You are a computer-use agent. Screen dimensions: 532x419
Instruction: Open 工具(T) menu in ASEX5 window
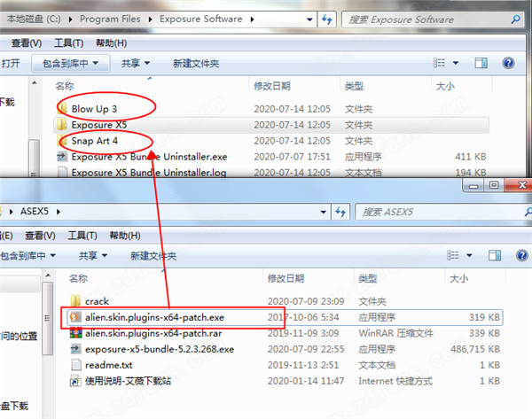(82, 236)
